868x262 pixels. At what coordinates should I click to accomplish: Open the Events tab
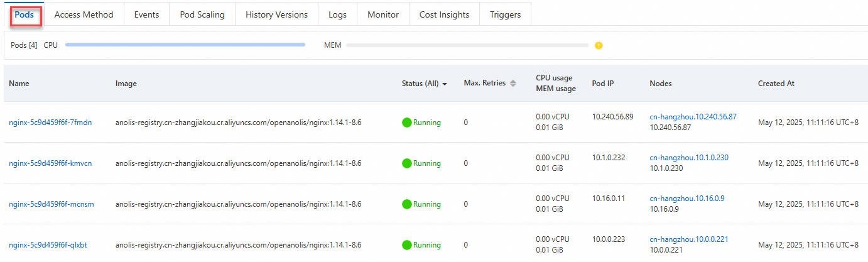[146, 14]
